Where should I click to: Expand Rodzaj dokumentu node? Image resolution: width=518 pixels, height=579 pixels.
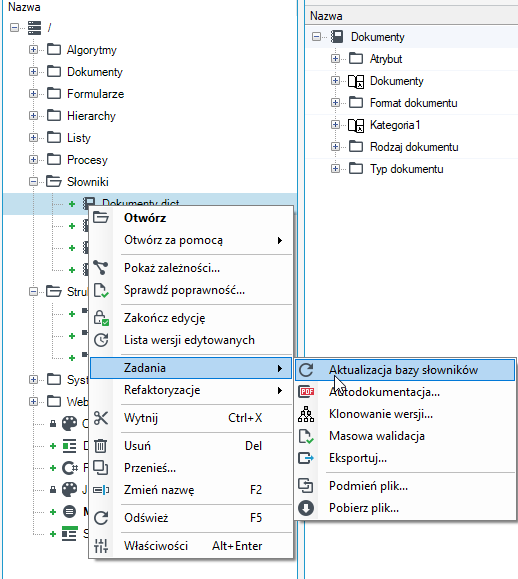pyautogui.click(x=335, y=147)
